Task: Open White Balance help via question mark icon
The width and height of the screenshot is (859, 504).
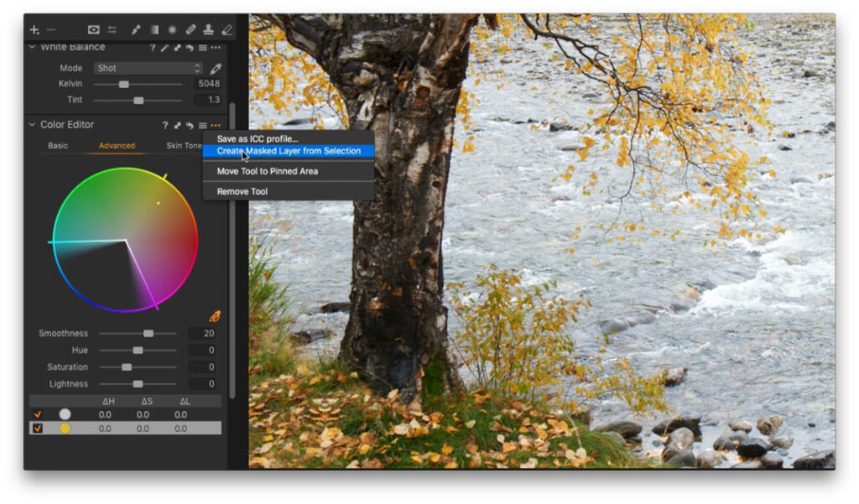Action: (x=153, y=47)
